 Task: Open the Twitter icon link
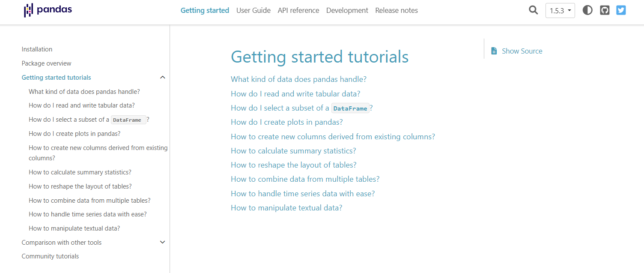pyautogui.click(x=621, y=10)
